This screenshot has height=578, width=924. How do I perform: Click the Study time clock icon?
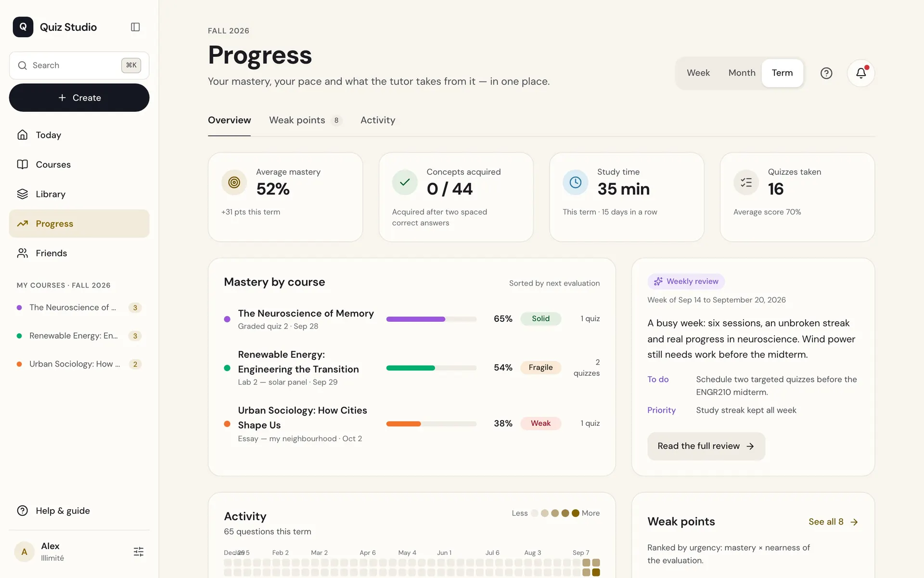pyautogui.click(x=576, y=183)
